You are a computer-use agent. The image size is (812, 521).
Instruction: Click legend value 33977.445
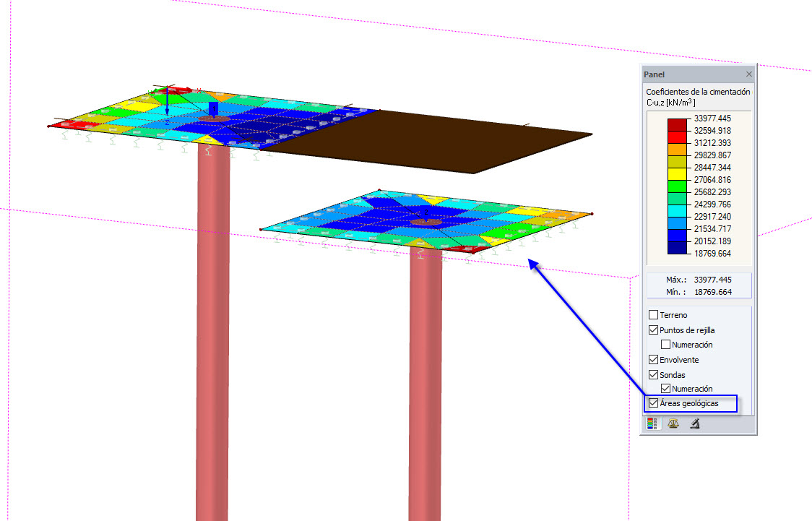[712, 118]
